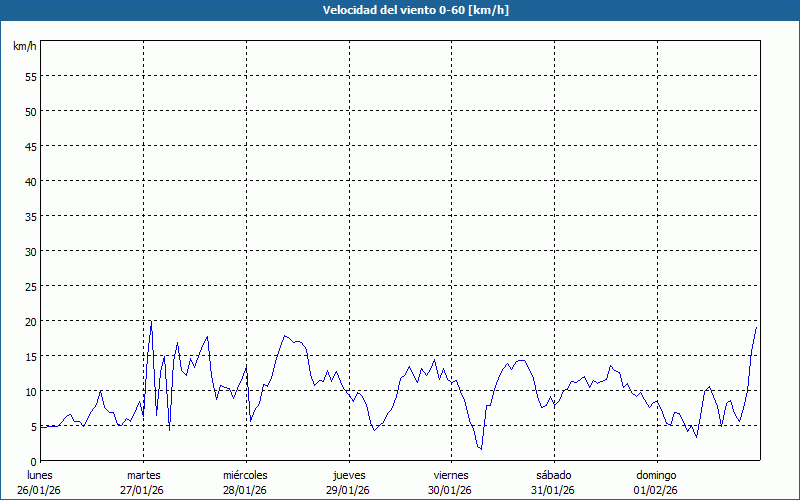Click the date label 26/01/26
The width and height of the screenshot is (800, 500).
coord(40,490)
